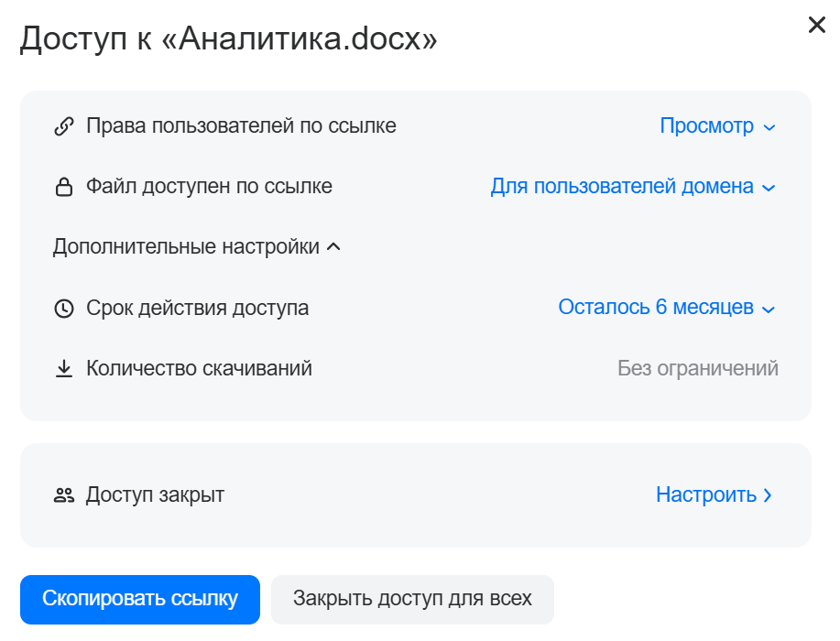Click the «Без ограничений» download limit value

(698, 369)
